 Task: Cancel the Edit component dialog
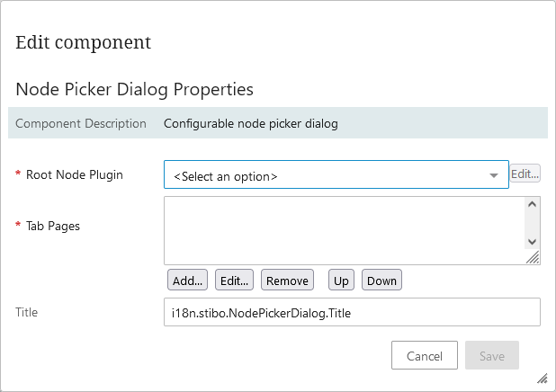[424, 356]
